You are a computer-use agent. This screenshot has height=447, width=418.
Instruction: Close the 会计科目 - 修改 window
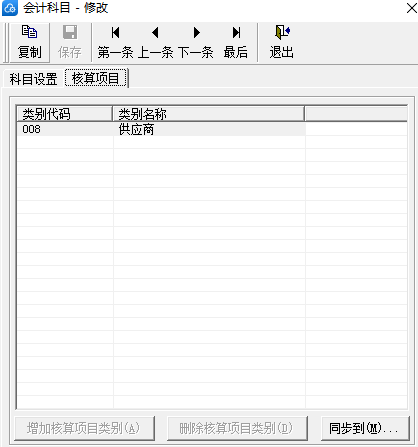(412, 8)
